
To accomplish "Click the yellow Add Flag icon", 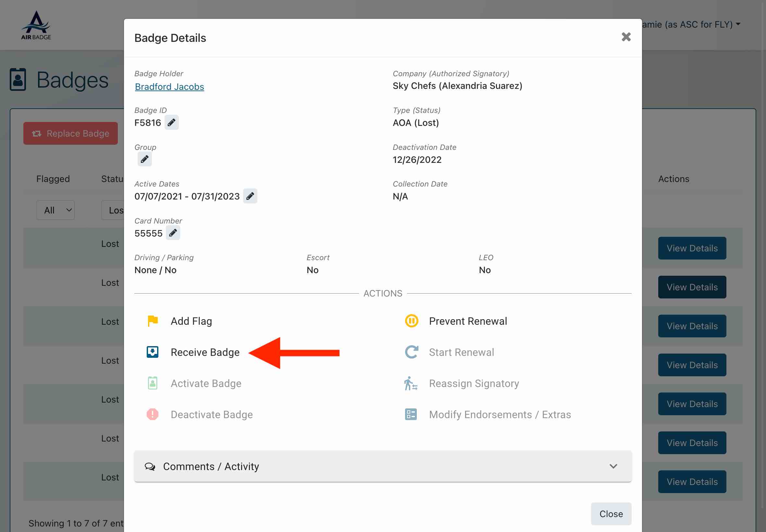I will 153,321.
